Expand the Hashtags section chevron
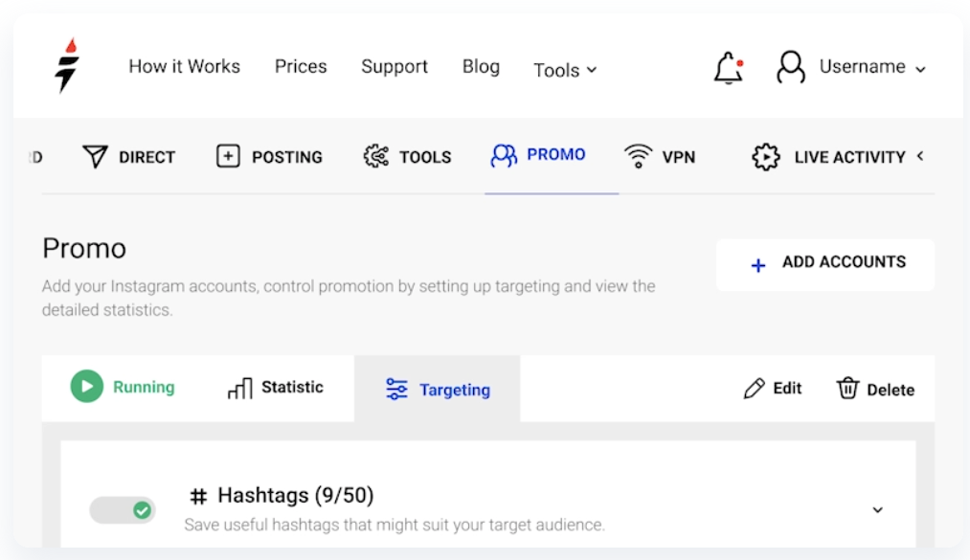 (x=877, y=510)
